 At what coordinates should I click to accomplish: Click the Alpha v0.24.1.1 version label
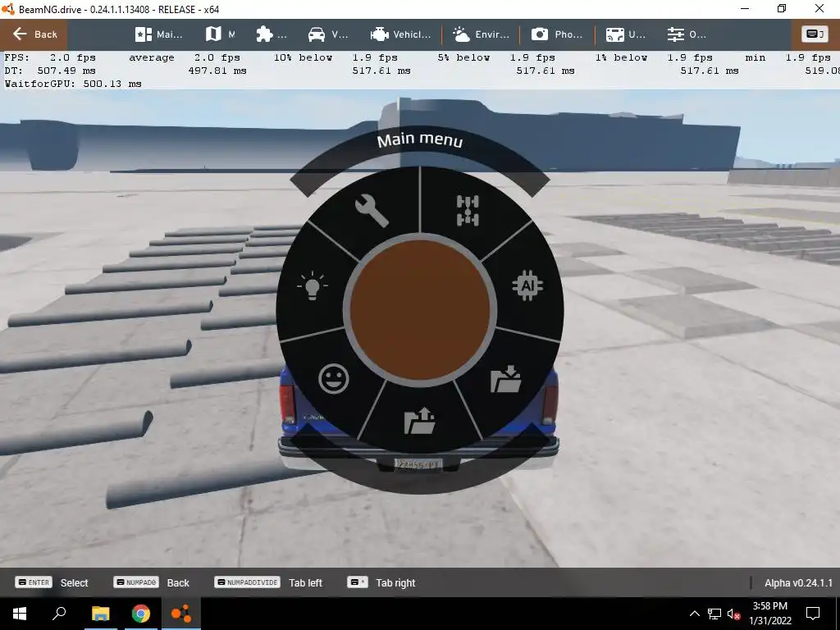click(798, 583)
